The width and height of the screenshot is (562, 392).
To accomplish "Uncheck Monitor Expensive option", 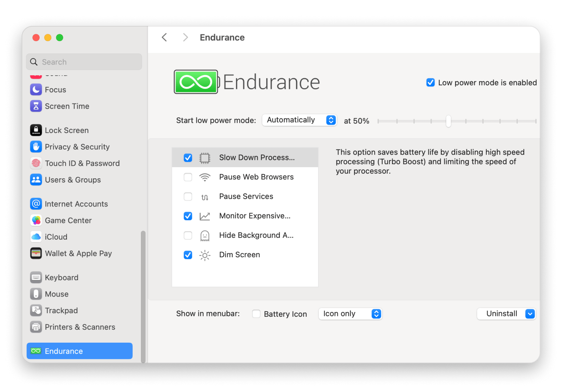I will tap(188, 216).
